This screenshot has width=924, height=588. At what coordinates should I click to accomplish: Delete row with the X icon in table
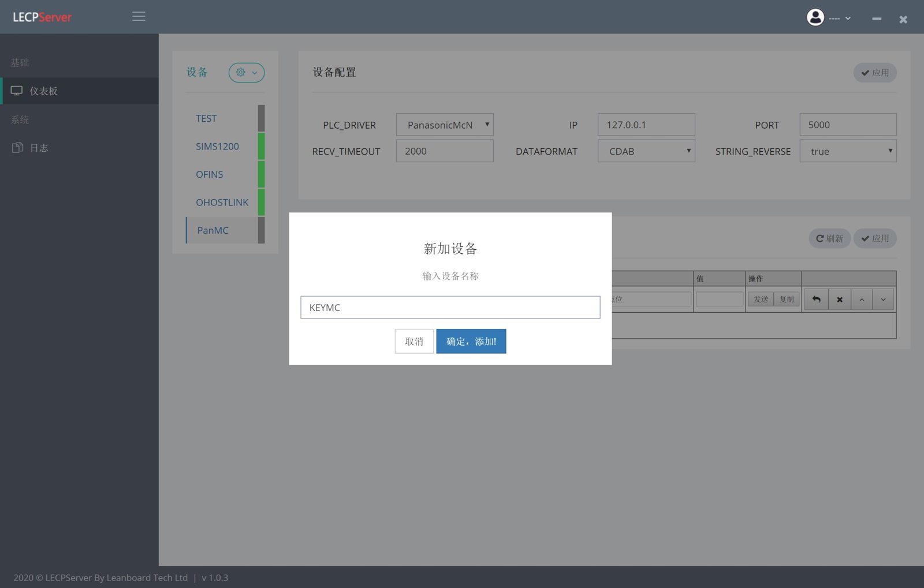[x=840, y=299]
